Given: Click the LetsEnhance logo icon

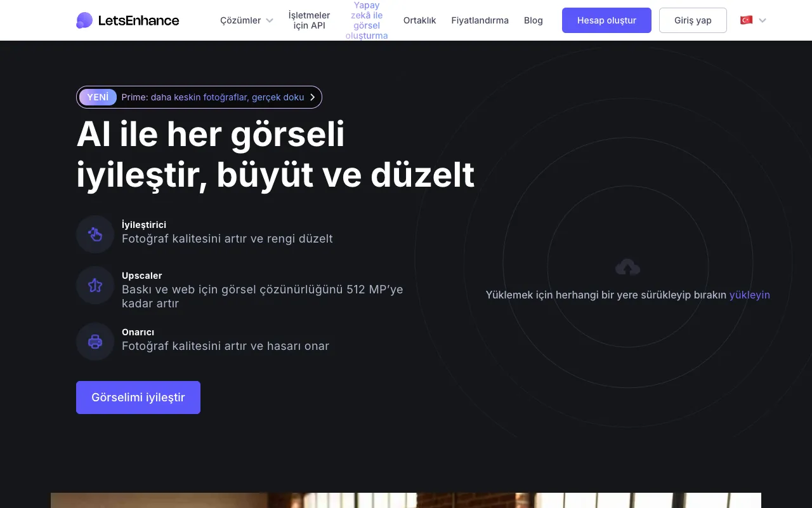Looking at the screenshot, I should (84, 20).
